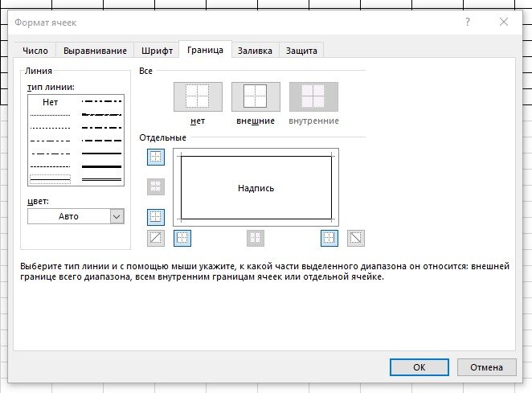
Task: Toggle the bottom border button
Action: [x=156, y=217]
